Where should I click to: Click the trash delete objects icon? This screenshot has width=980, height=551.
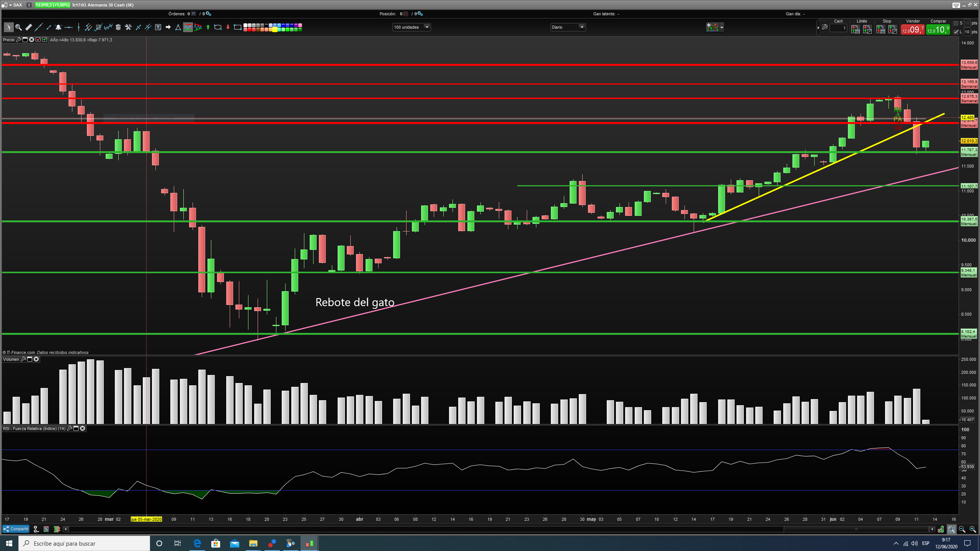point(118,27)
